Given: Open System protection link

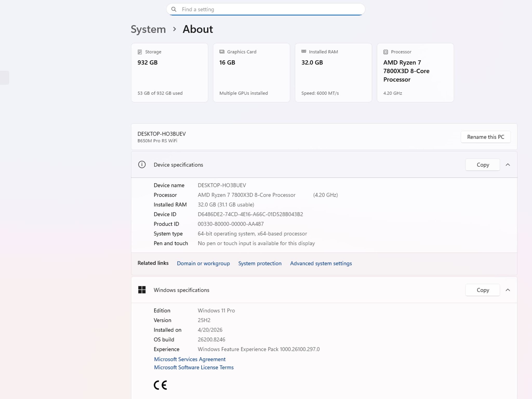Looking at the screenshot, I should pyautogui.click(x=260, y=263).
